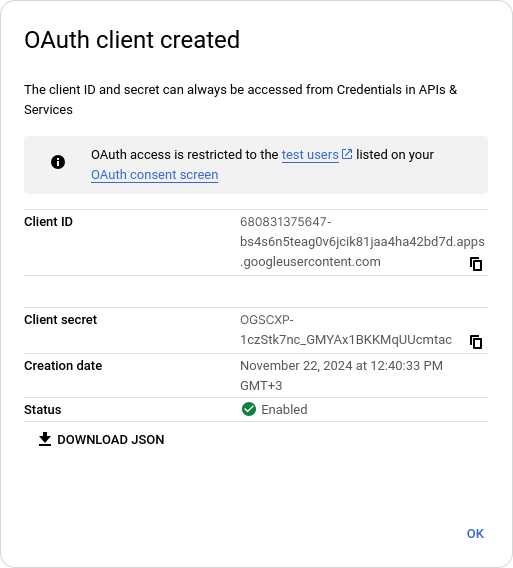Click the Creation date row label
The width and height of the screenshot is (513, 568).
[63, 366]
